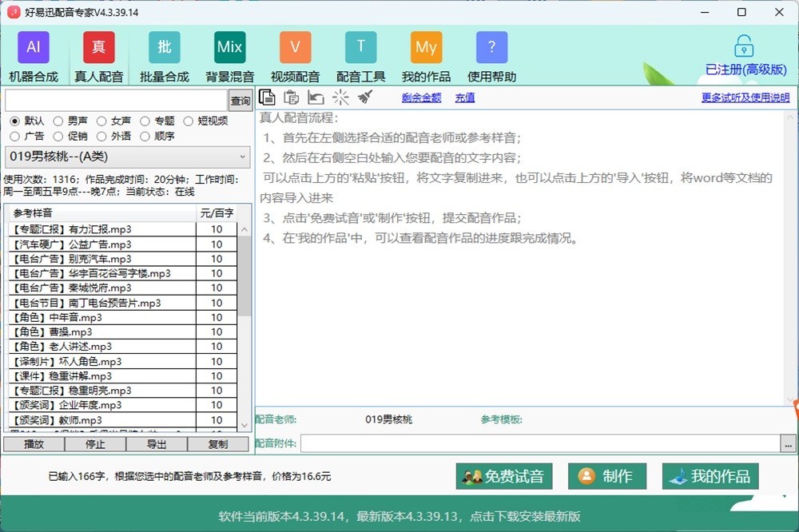Open the 机器合成 AI synthesis module
799x532 pixels.
[x=34, y=58]
